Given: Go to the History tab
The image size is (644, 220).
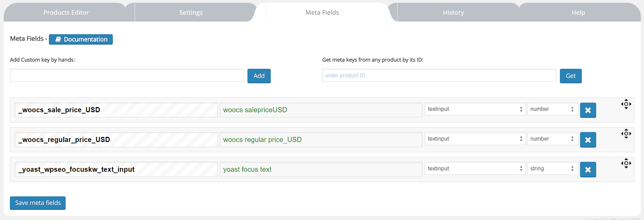Looking at the screenshot, I should pyautogui.click(x=453, y=13).
